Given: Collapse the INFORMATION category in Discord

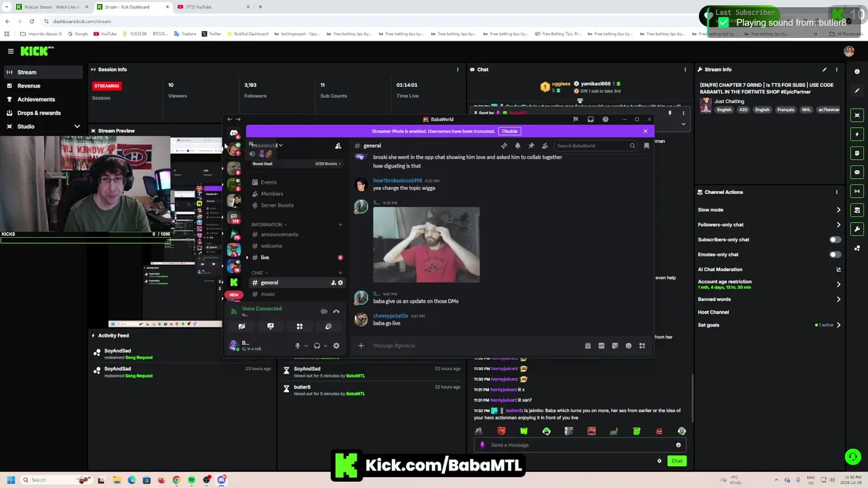Looking at the screenshot, I should click(269, 224).
